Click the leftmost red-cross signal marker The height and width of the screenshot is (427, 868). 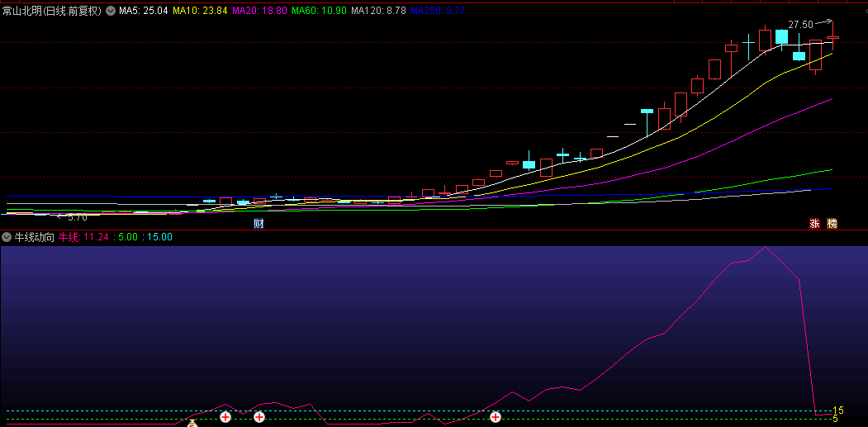tap(225, 417)
